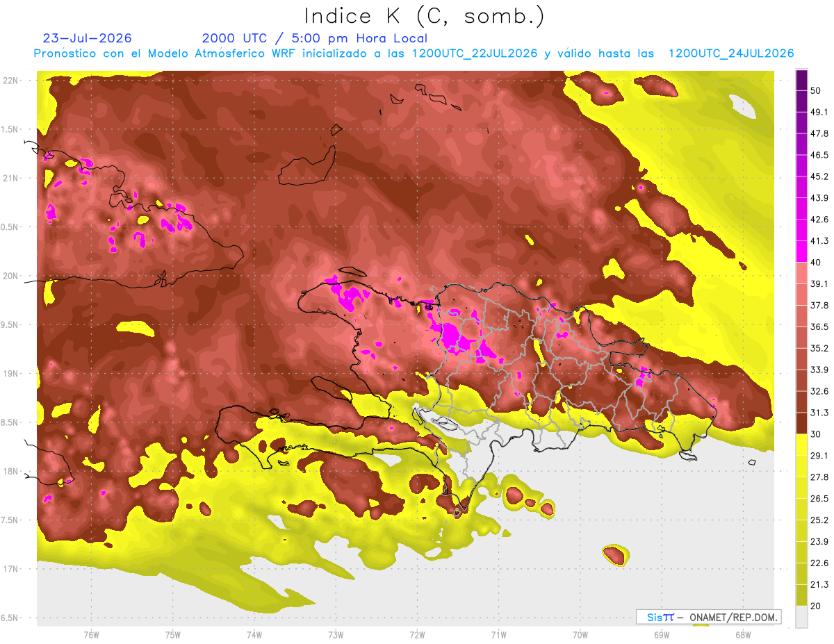Click the colorbar label '42.6'
Viewport: 834px width, 644px height.
pos(819,220)
